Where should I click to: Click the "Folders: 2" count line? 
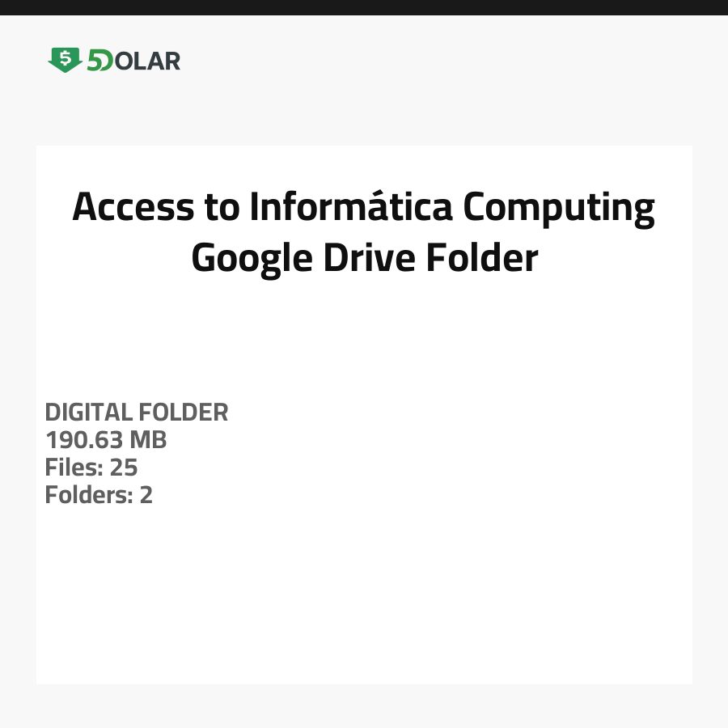[x=99, y=495]
